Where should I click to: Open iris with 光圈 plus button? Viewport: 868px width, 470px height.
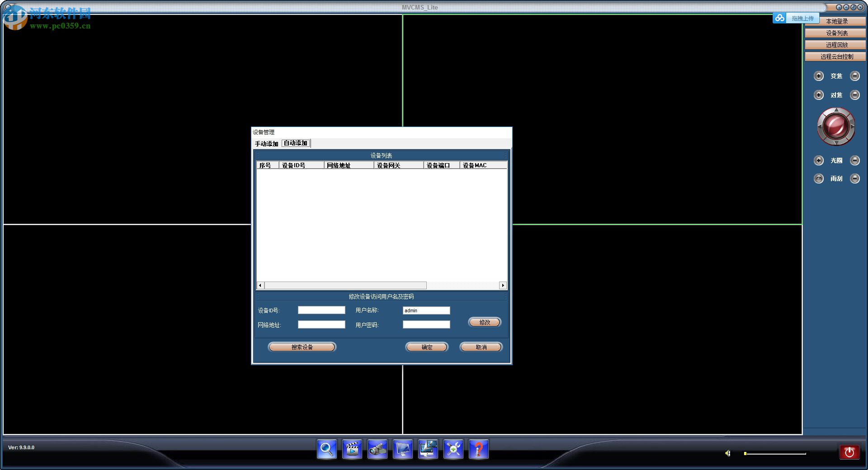[819, 160]
